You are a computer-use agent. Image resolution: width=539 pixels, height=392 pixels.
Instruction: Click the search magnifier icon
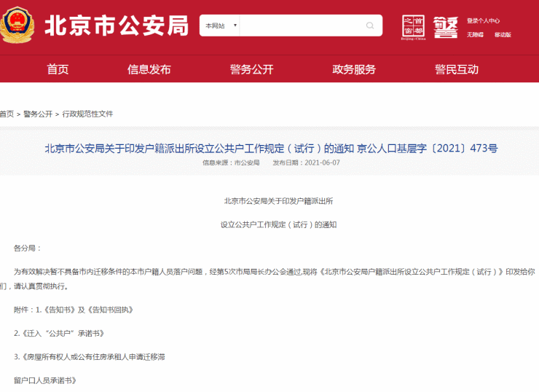click(x=370, y=26)
